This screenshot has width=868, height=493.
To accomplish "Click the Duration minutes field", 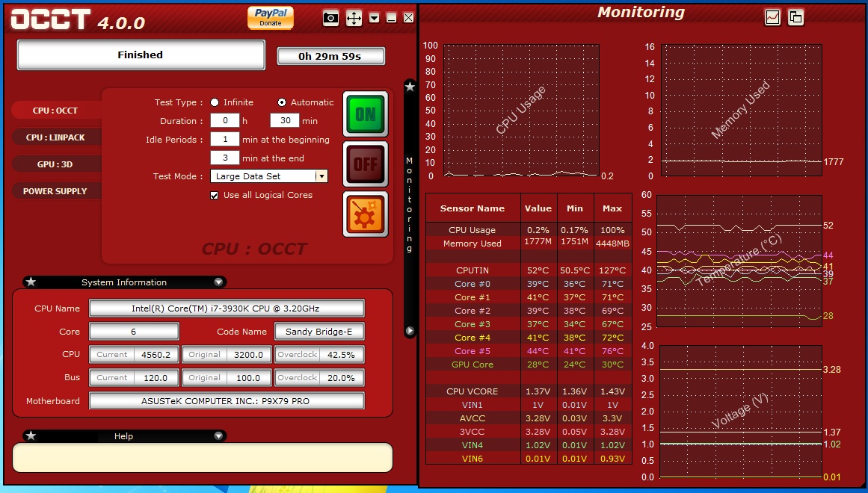I will (x=285, y=120).
